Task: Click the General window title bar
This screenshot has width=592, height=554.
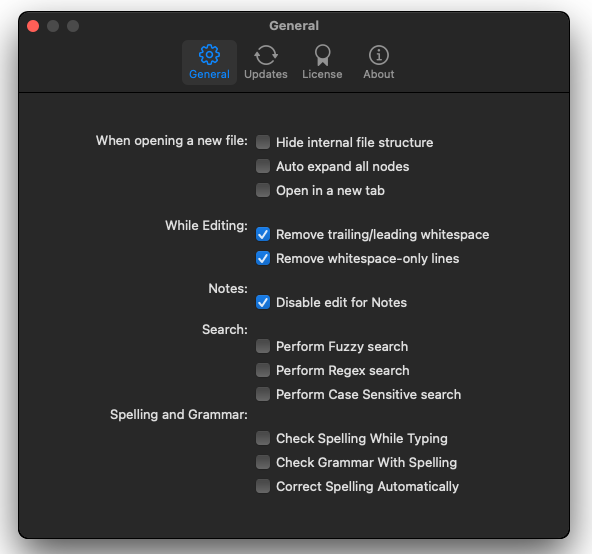Action: (x=294, y=26)
